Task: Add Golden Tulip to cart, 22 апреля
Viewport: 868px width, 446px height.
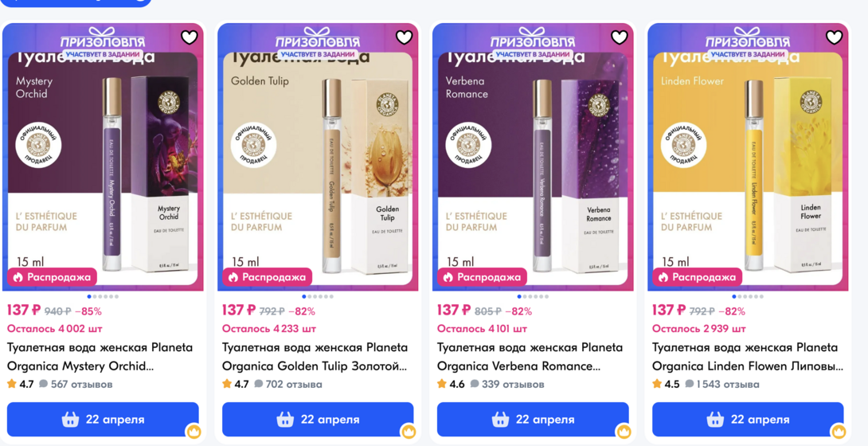Action: pos(318,420)
